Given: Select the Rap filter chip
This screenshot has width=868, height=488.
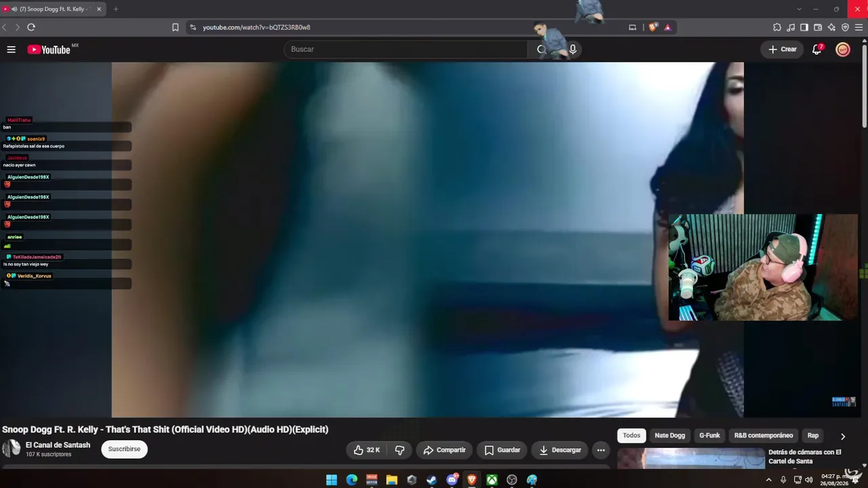Looking at the screenshot, I should 813,436.
